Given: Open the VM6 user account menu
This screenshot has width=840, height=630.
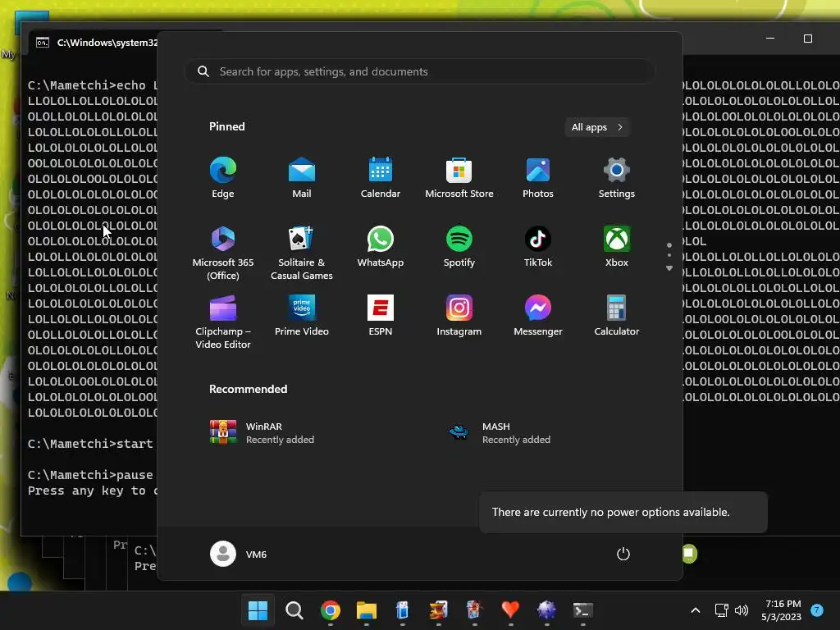Looking at the screenshot, I should click(x=239, y=554).
